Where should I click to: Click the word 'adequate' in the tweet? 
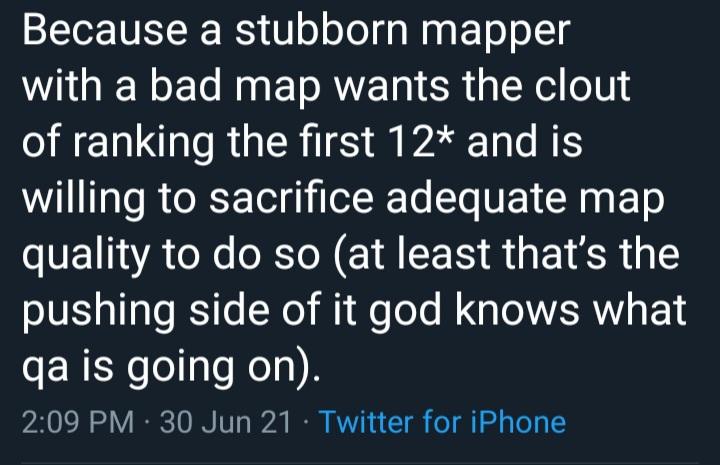pyautogui.click(x=476, y=202)
